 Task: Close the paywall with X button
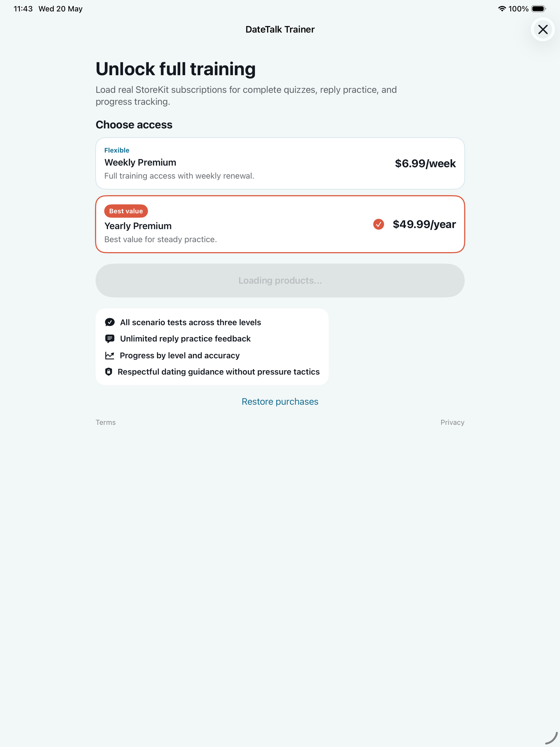[x=542, y=29]
